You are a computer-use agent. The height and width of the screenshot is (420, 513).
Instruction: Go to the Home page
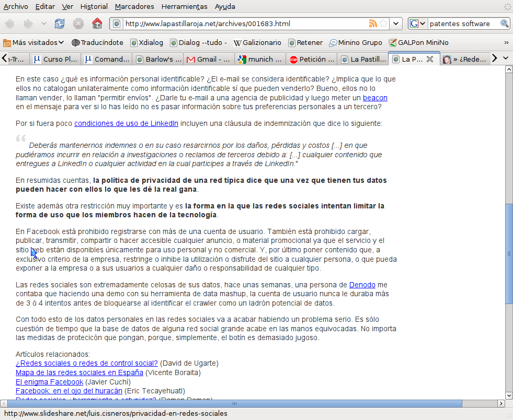pos(97,24)
